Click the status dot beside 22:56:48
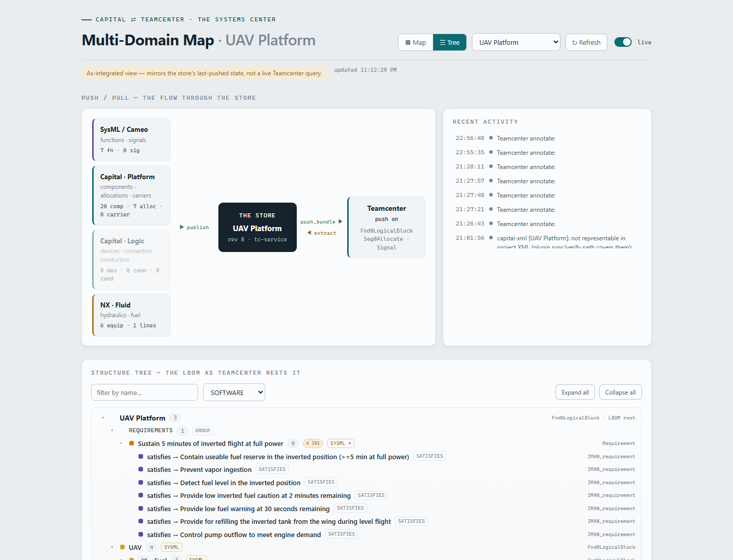 coord(491,138)
